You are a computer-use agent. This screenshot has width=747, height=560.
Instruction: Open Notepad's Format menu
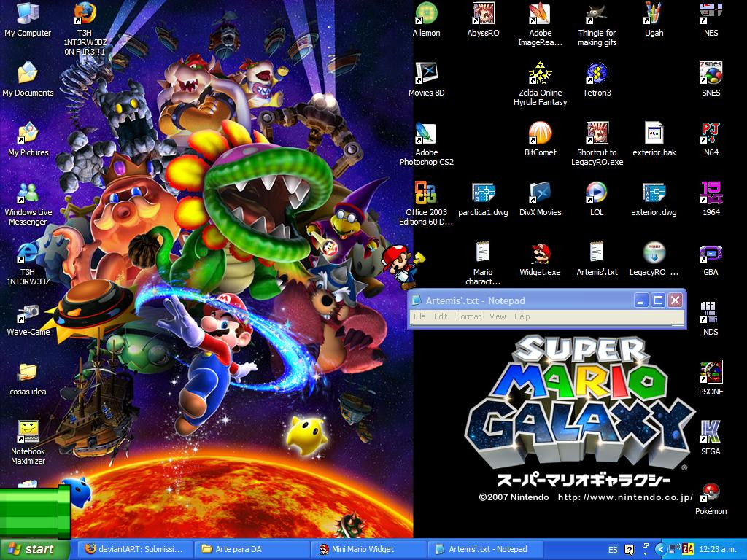[x=468, y=316]
